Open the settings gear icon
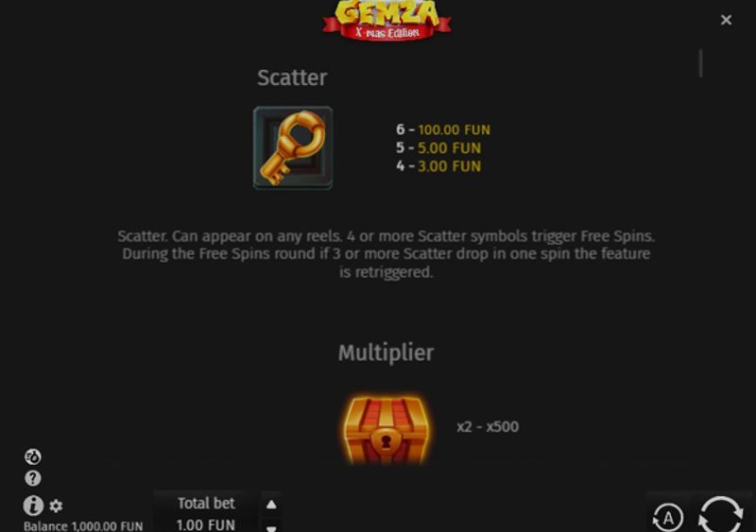Viewport: 756px width, 532px height. click(x=56, y=506)
